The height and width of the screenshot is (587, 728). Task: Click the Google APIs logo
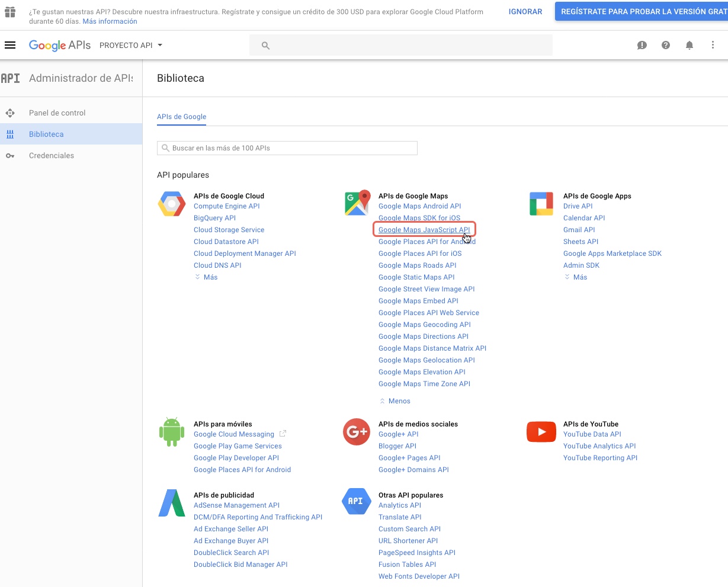tap(60, 45)
